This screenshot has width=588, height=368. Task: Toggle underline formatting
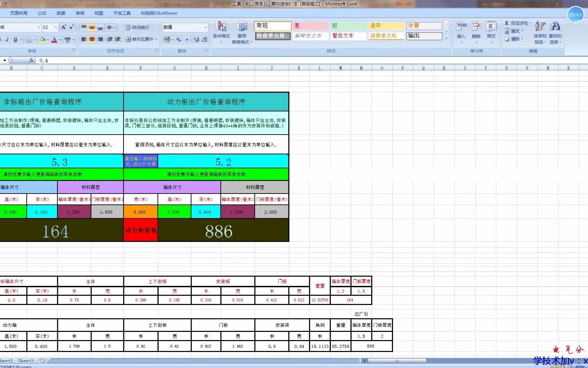pos(15,40)
